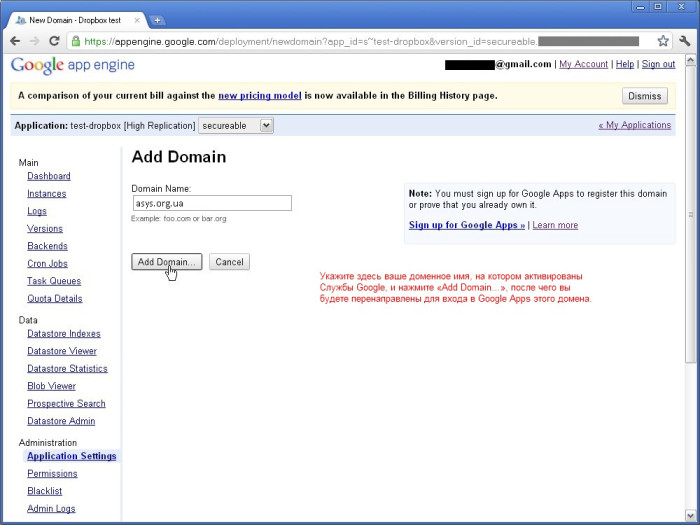
Task: Click the Google app engine logo
Action: (72, 65)
